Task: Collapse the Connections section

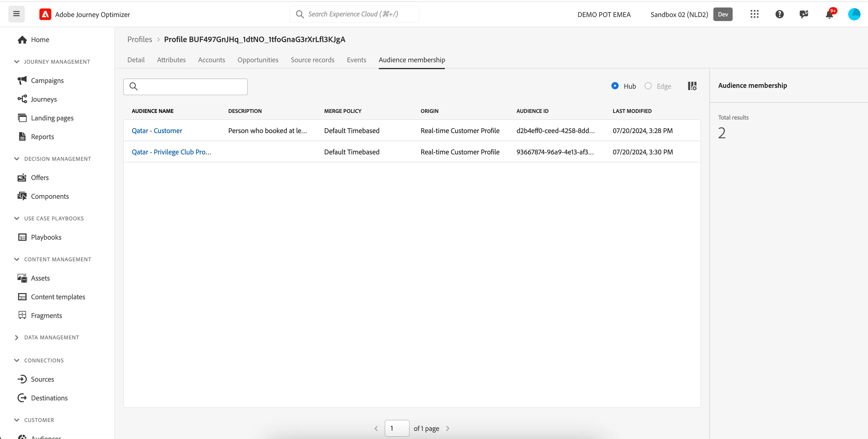Action: click(x=16, y=360)
